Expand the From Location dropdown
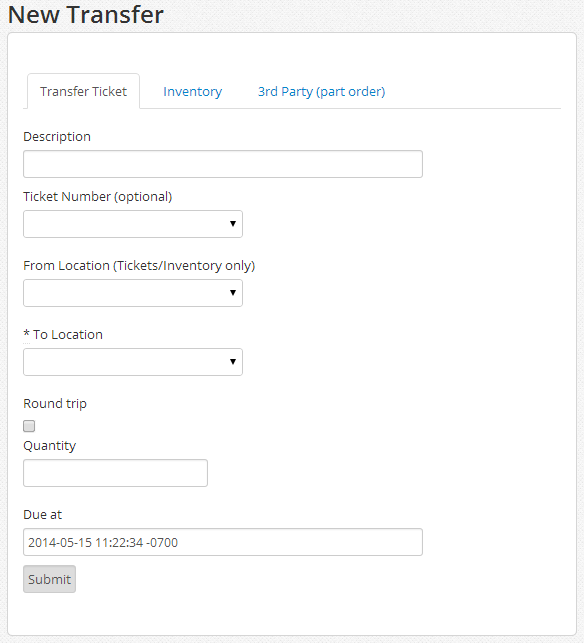The image size is (584, 643). 133,293
